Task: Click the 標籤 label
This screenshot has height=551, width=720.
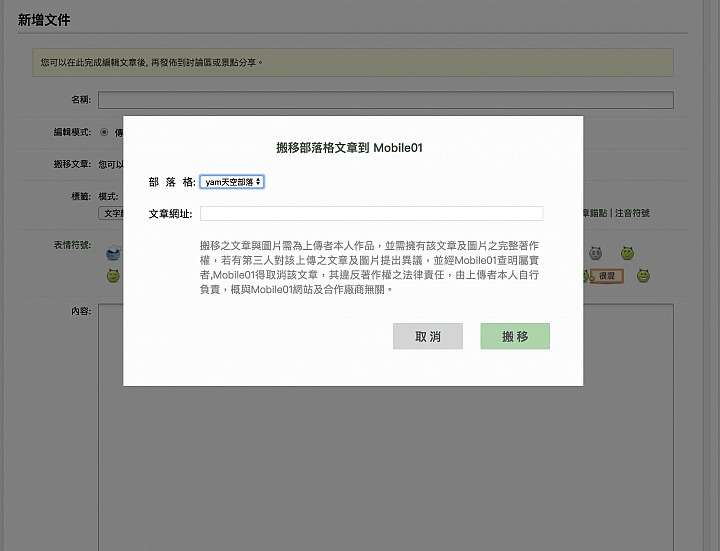Action: (x=81, y=197)
